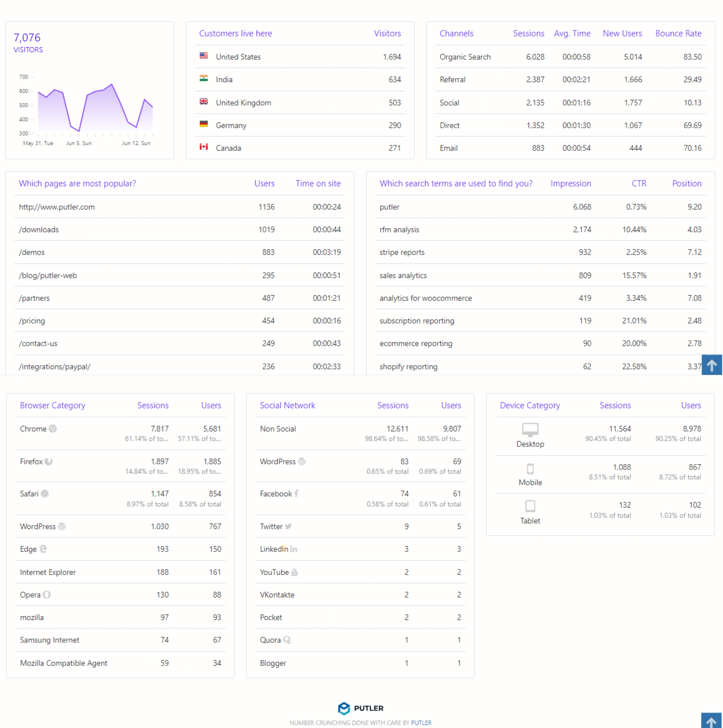Click the Chrome browser icon
This screenshot has width=723, height=728.
(x=53, y=429)
